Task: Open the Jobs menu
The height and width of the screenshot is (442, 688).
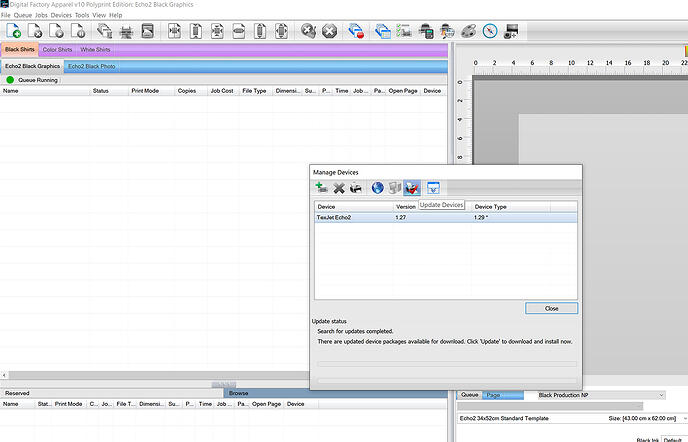Action: [x=41, y=15]
